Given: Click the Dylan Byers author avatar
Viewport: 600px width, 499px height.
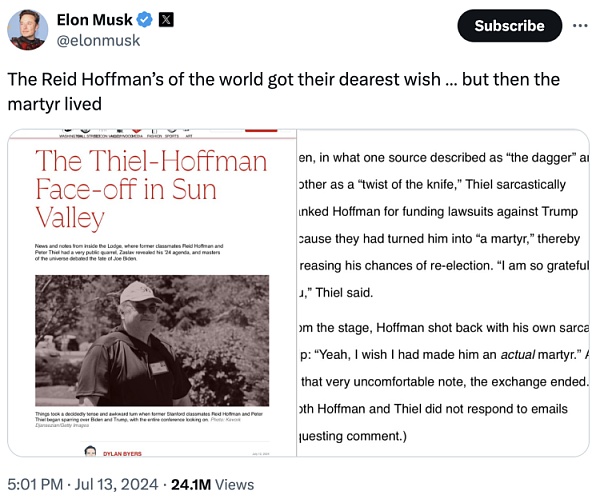Looking at the screenshot, I should (90, 454).
